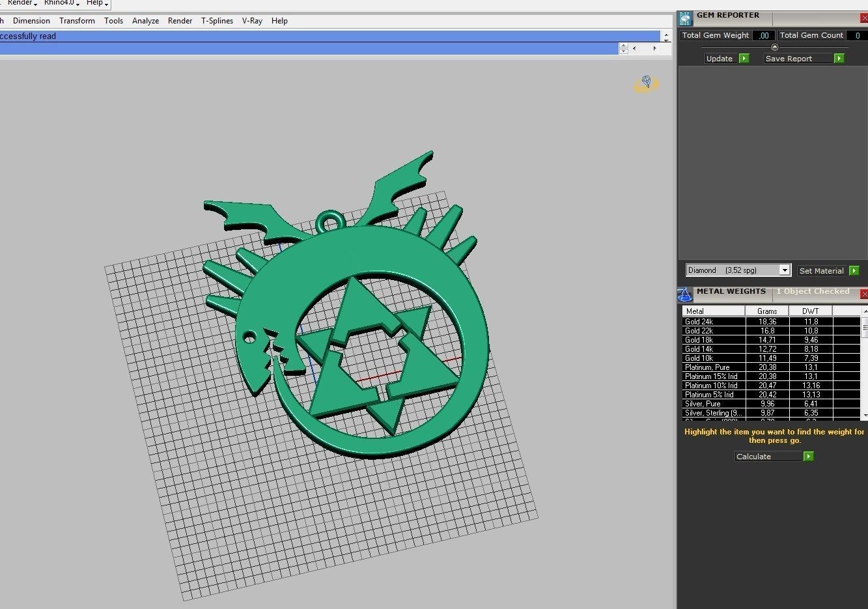Select the Platinum 15% Irid row
This screenshot has width=868, height=609.
coord(771,376)
